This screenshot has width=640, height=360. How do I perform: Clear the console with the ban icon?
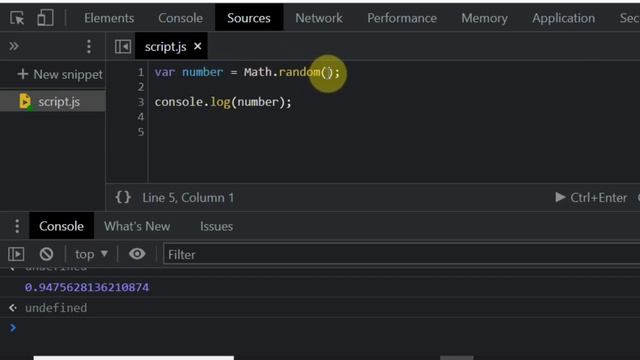(46, 254)
